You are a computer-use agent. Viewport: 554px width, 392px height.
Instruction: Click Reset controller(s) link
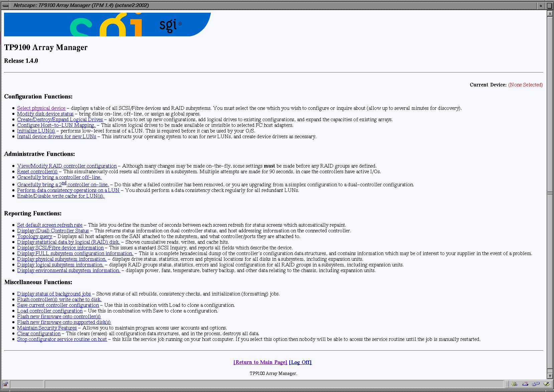(37, 172)
